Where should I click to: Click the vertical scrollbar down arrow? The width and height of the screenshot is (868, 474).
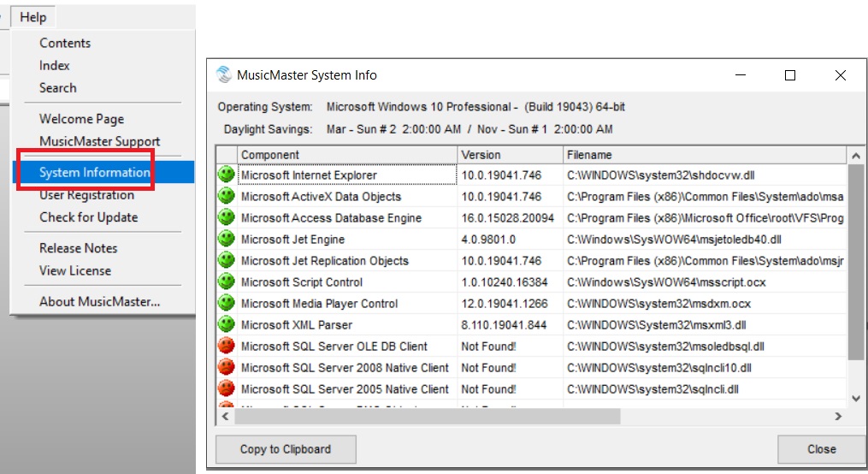click(856, 398)
